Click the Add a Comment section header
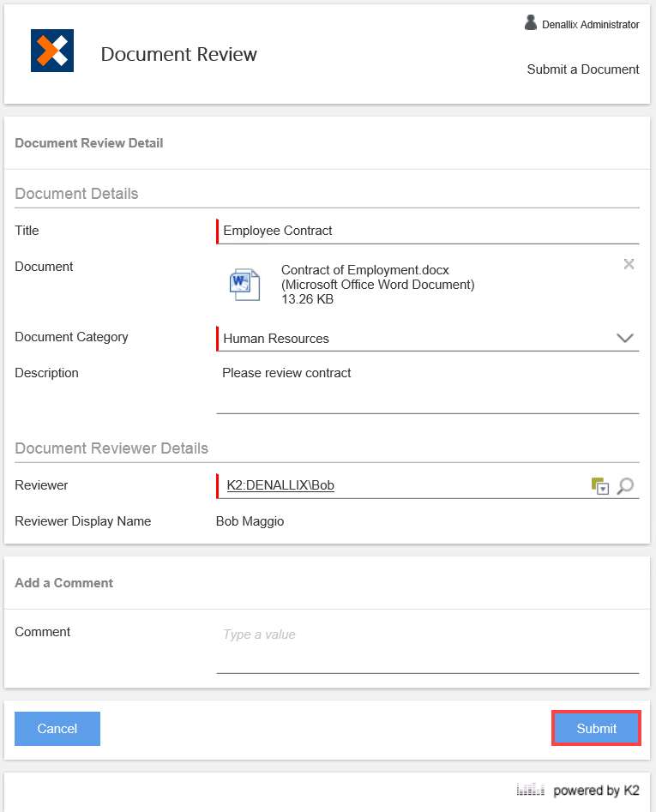656x812 pixels. pos(64,583)
